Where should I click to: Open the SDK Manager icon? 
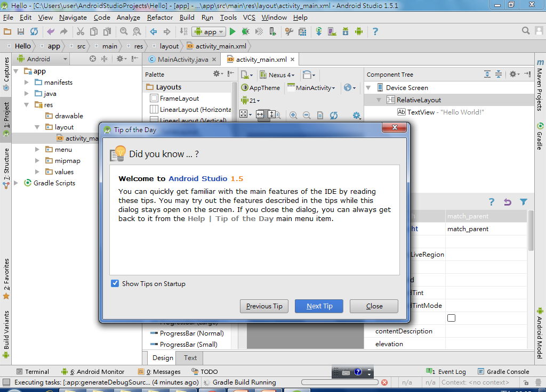click(x=346, y=31)
